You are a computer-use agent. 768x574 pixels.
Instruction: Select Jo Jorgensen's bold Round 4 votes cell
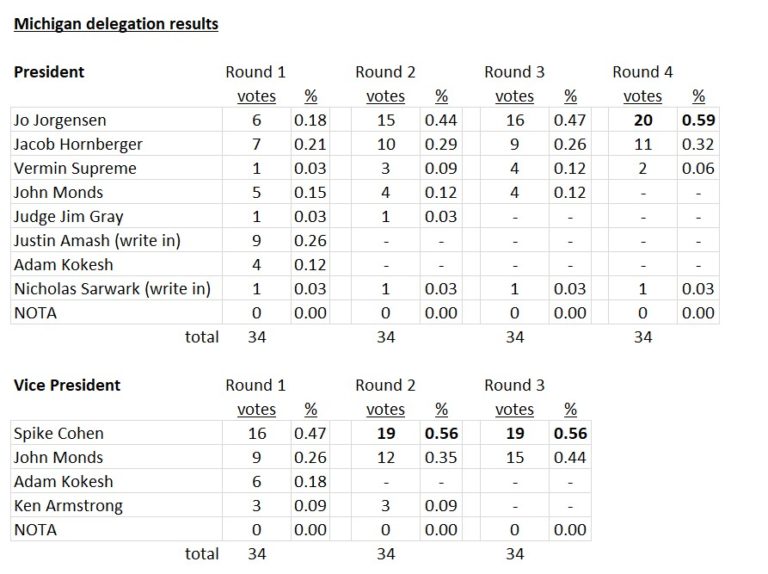coord(642,120)
